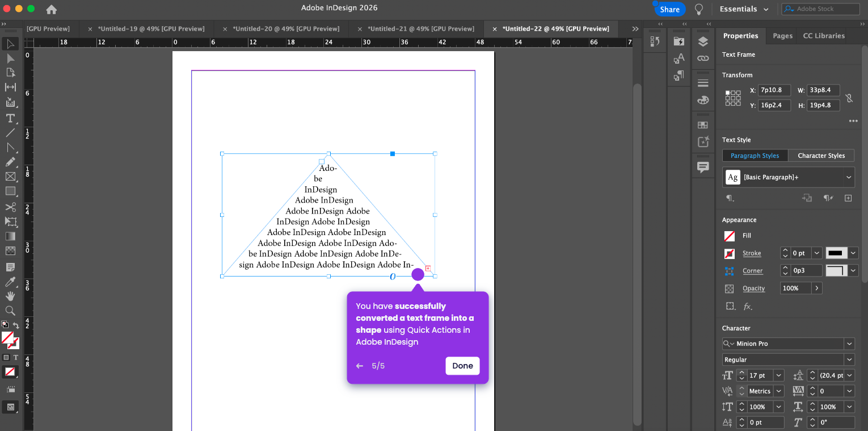Select the Gradient Swatch tool

tap(10, 236)
